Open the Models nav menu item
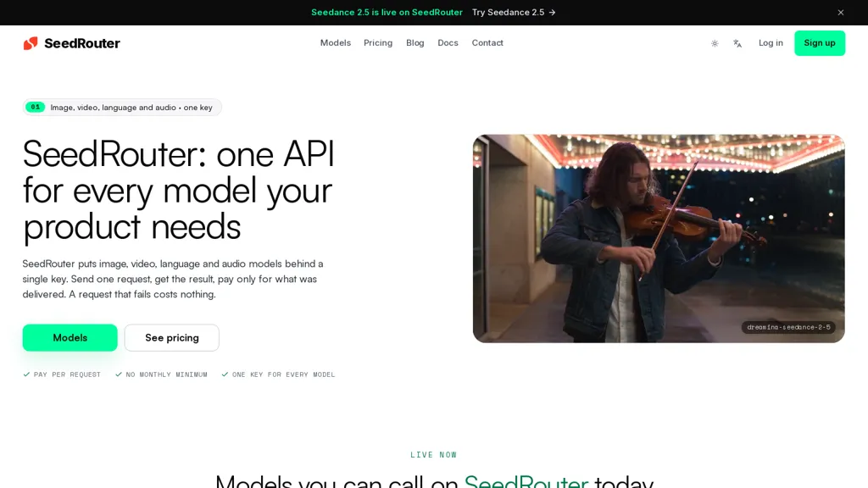 pos(336,42)
